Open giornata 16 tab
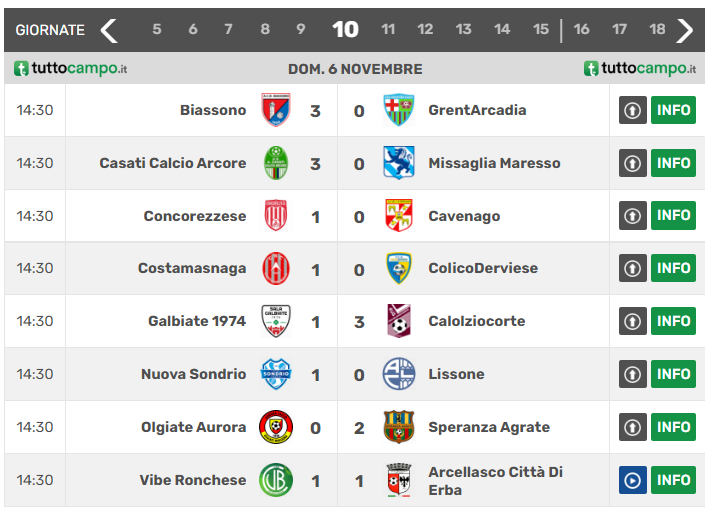This screenshot has width=707, height=508. (581, 30)
